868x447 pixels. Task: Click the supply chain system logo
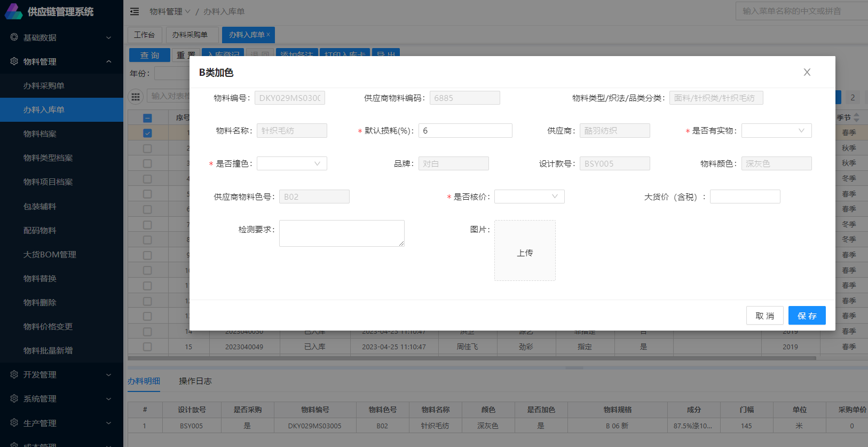click(x=13, y=11)
